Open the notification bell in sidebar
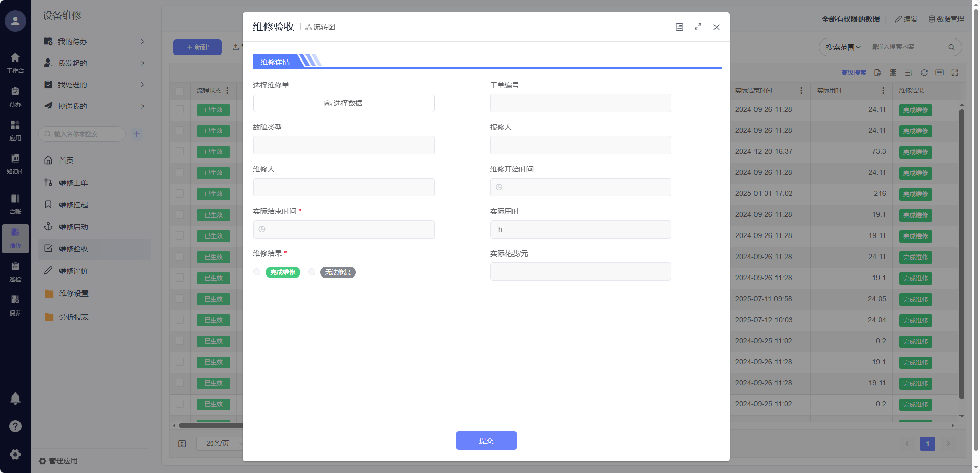Screen dimensions: 980x473 pyautogui.click(x=15, y=399)
